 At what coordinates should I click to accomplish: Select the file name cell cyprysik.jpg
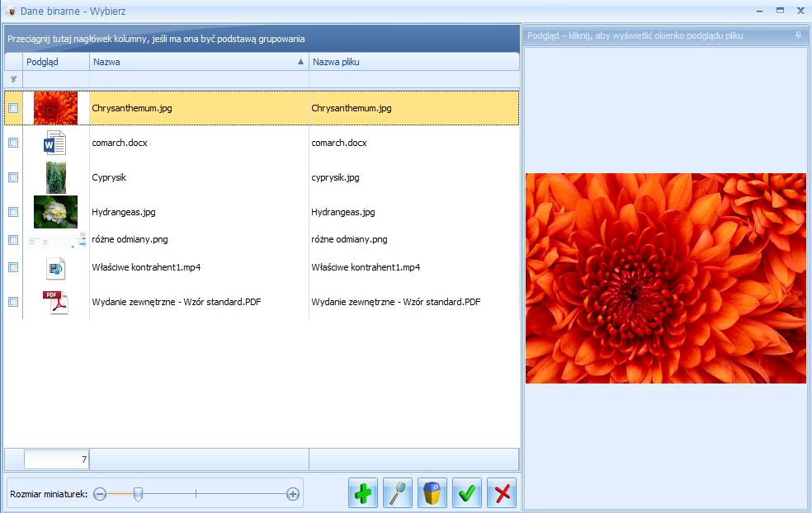click(413, 177)
